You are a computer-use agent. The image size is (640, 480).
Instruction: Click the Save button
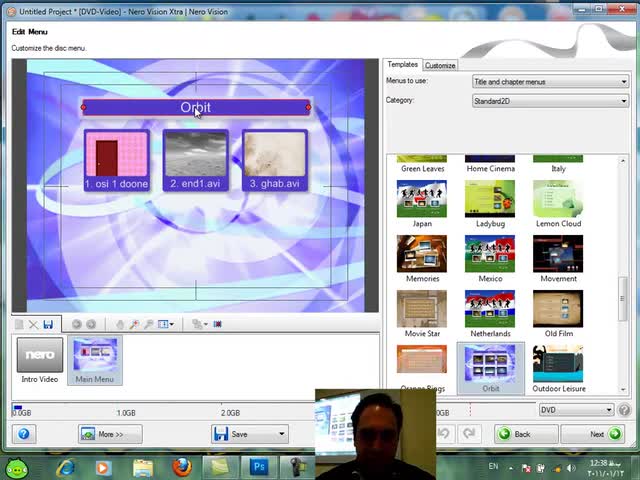coord(244,434)
